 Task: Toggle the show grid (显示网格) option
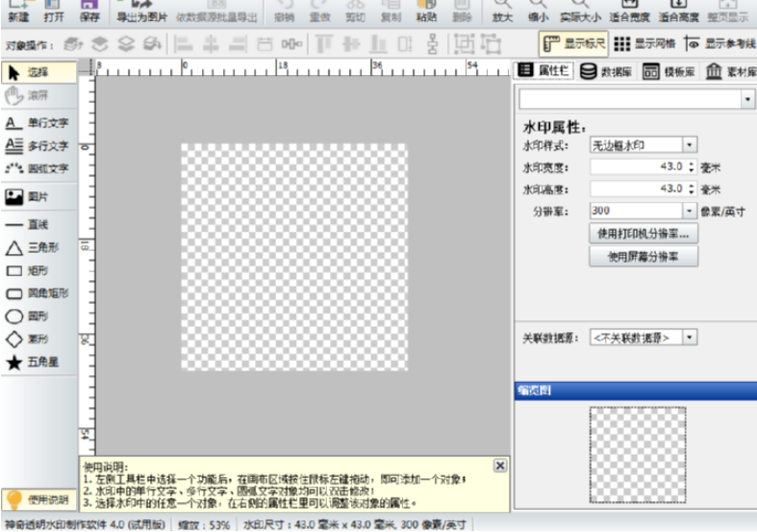pyautogui.click(x=644, y=43)
